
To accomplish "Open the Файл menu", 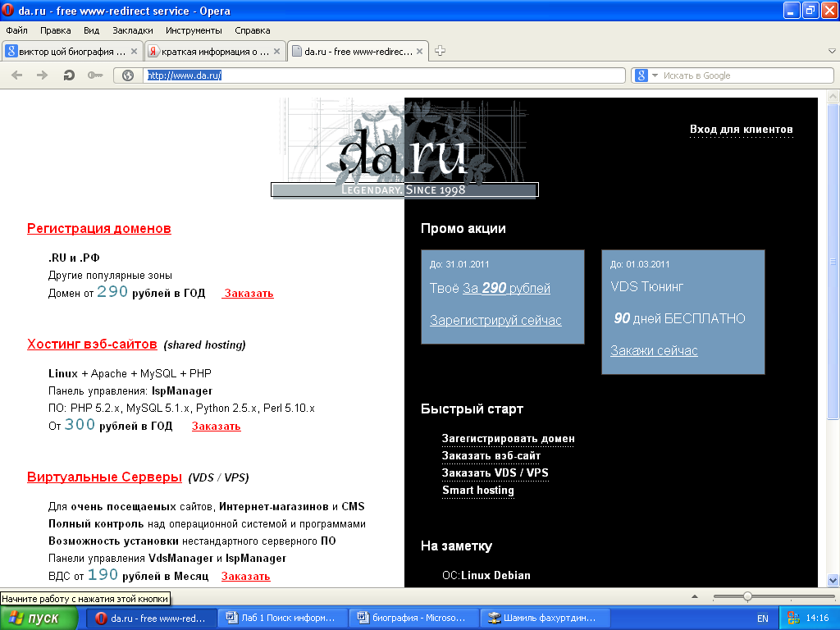I will tap(16, 30).
